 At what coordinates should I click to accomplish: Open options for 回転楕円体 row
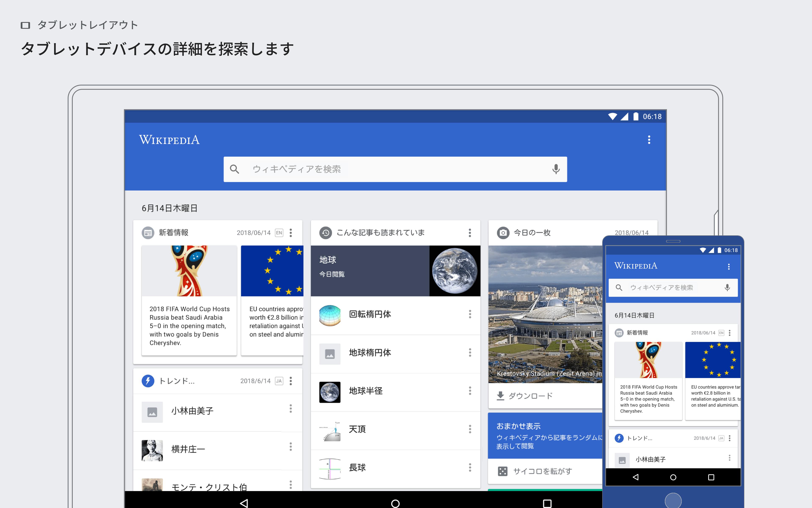(x=470, y=314)
